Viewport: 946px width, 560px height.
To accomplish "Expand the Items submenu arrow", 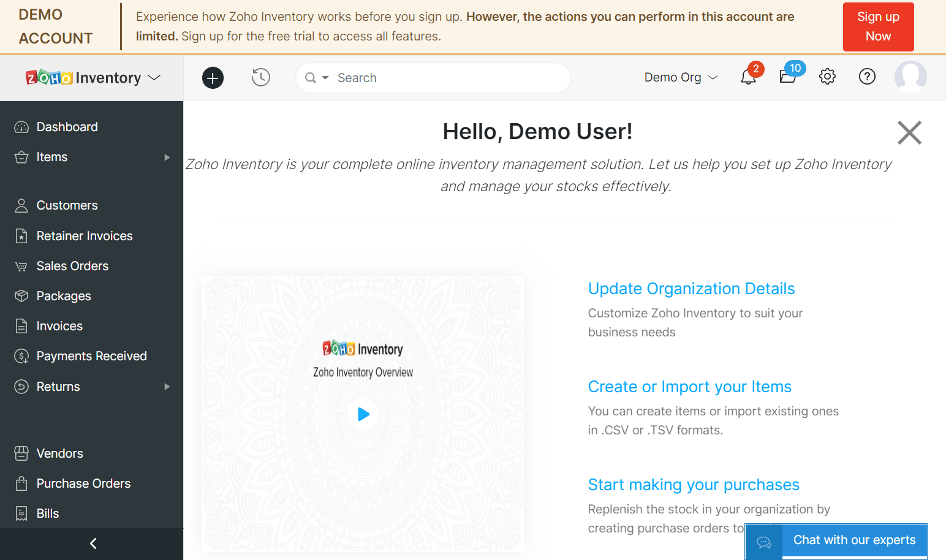I will point(167,157).
